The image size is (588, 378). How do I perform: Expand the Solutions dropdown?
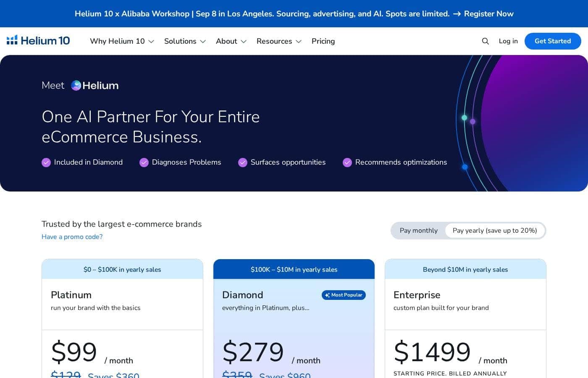point(185,41)
